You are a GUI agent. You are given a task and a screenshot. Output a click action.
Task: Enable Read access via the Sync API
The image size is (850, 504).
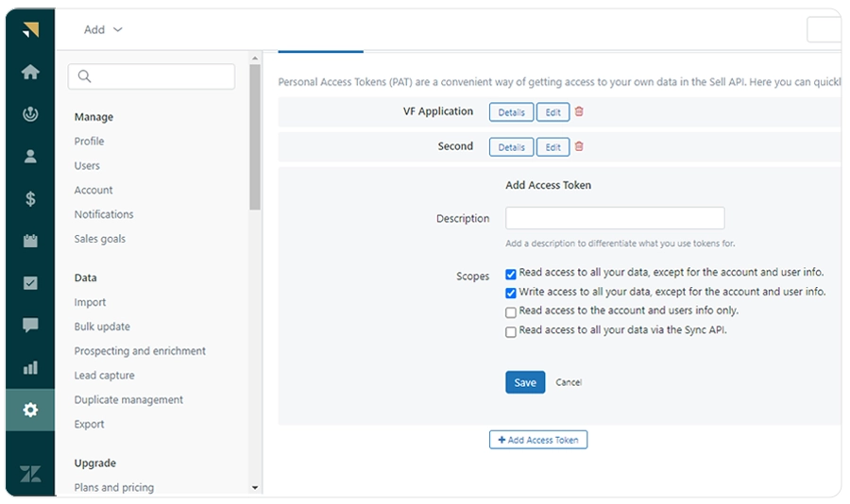coord(511,331)
